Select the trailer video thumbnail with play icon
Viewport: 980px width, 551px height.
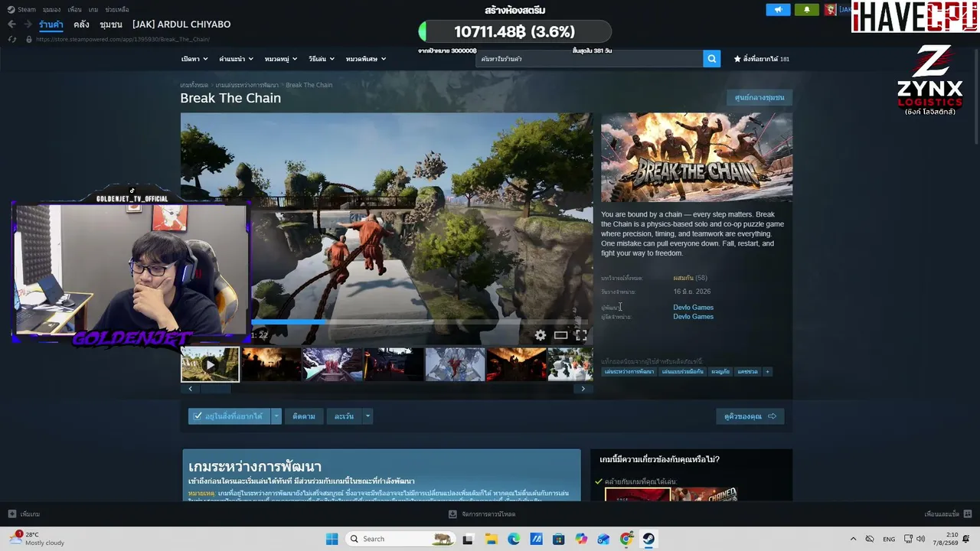[x=210, y=364]
